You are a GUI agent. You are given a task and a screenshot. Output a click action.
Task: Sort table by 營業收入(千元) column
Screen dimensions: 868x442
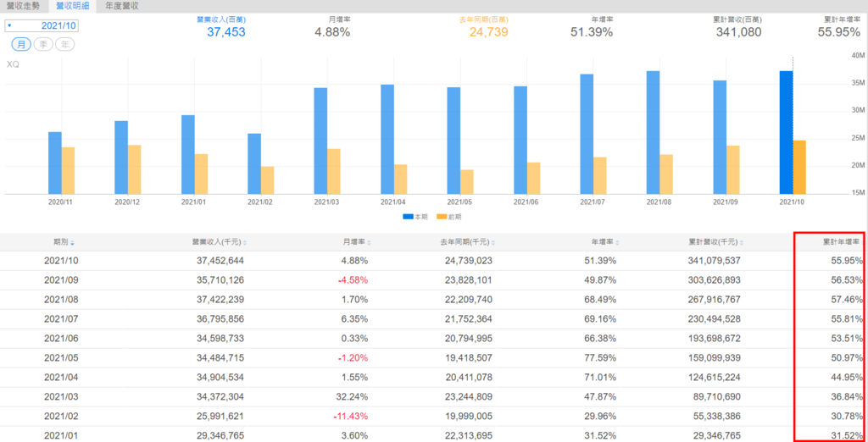coord(220,242)
